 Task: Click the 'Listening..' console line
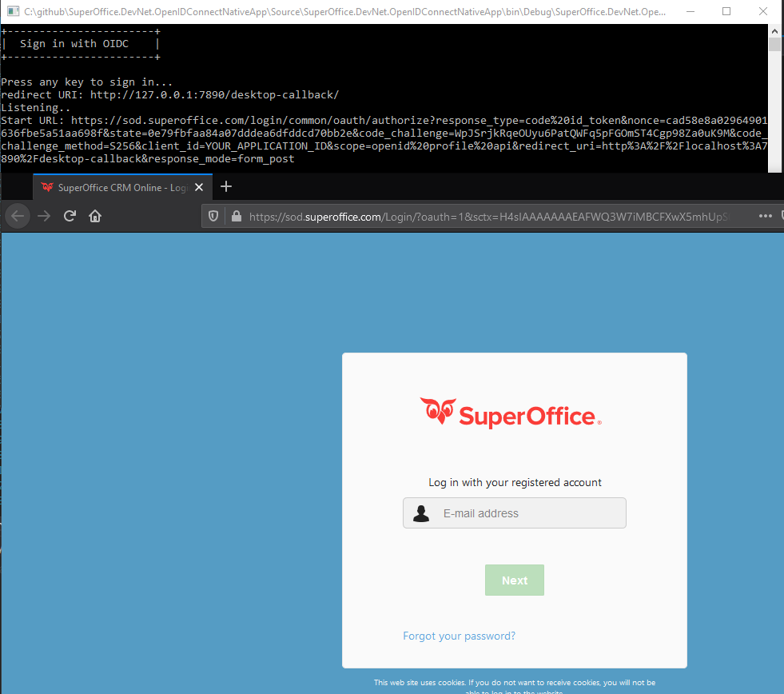pos(35,108)
